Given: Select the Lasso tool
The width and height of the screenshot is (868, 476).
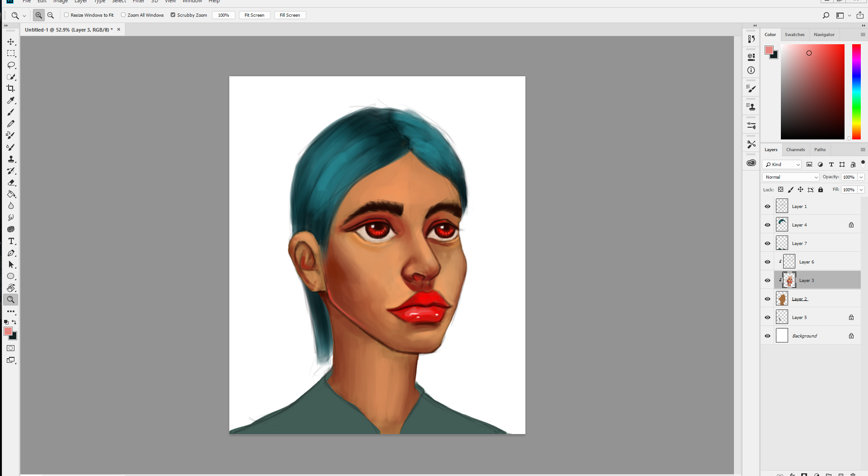Looking at the screenshot, I should tap(11, 65).
